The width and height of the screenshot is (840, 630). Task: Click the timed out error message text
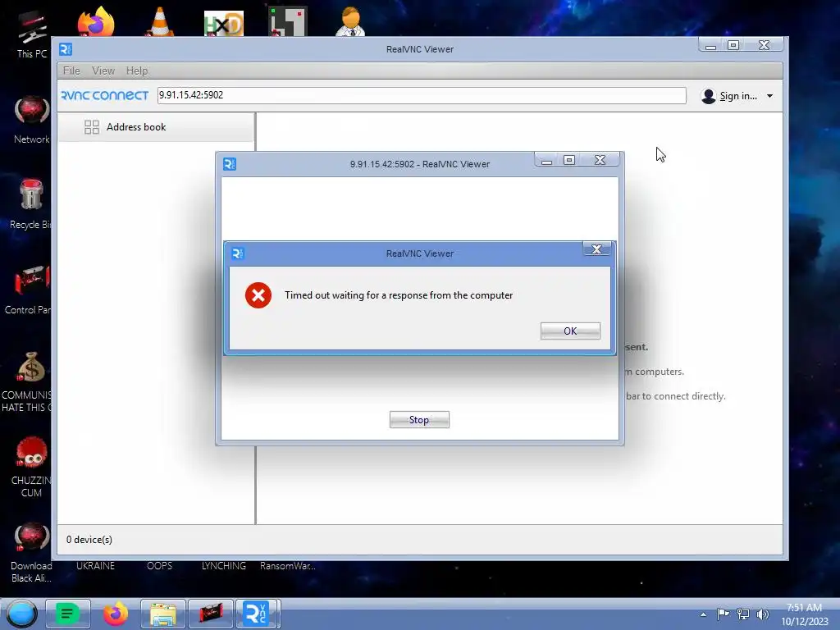pyautogui.click(x=399, y=295)
